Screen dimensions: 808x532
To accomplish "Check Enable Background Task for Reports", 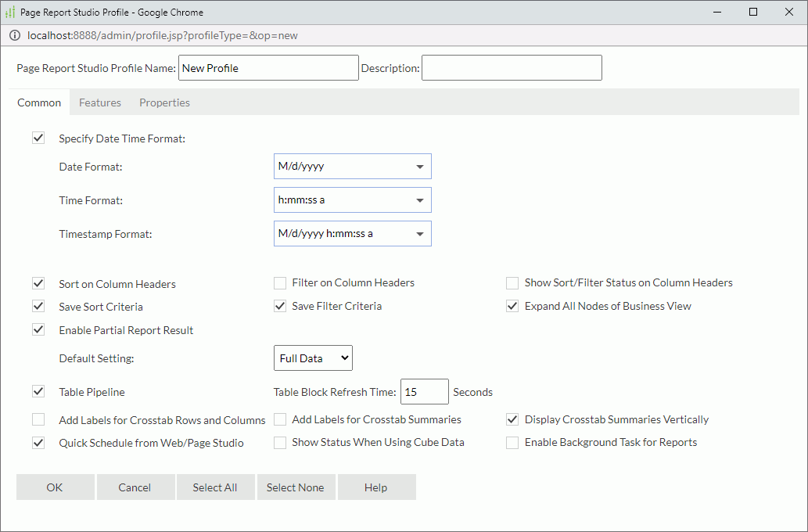I will pos(512,443).
